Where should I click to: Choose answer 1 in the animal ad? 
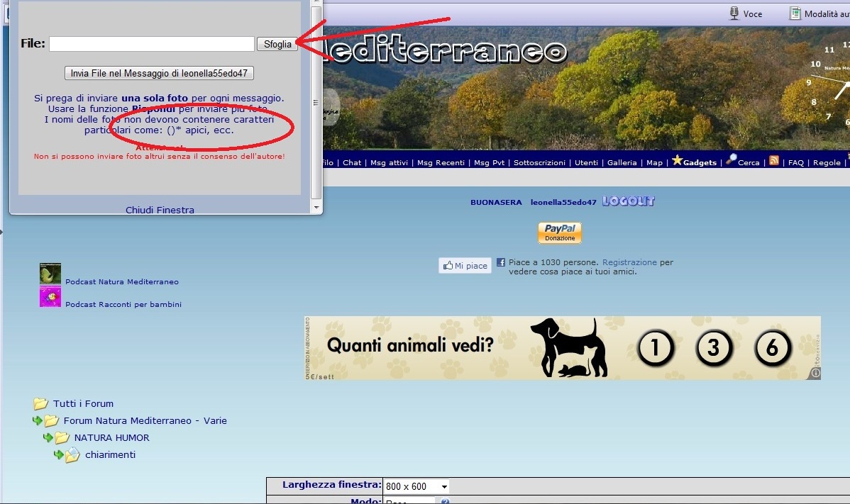coord(655,348)
